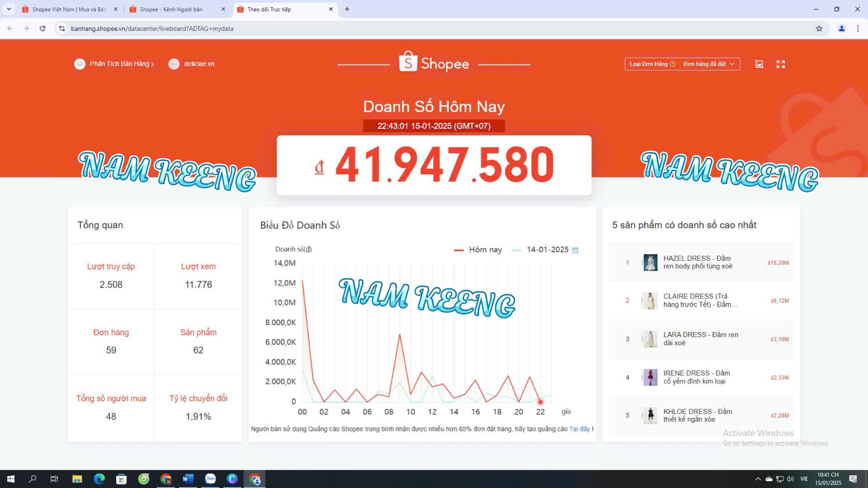This screenshot has width=868, height=488.
Task: Click the site information icon in the address bar
Action: coord(62,29)
